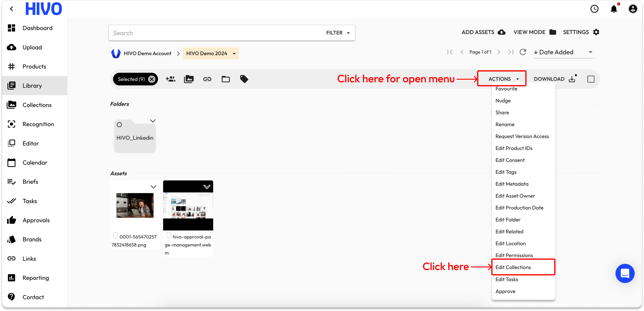Viewport: 644px width, 311px height.
Task: Click the folder icon in selection toolbar
Action: (x=225, y=79)
